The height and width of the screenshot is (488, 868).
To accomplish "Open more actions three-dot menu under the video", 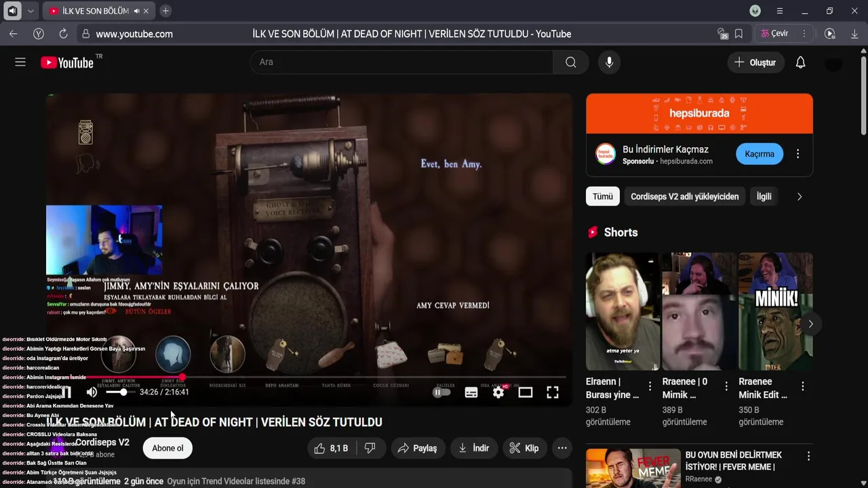I will tap(561, 448).
